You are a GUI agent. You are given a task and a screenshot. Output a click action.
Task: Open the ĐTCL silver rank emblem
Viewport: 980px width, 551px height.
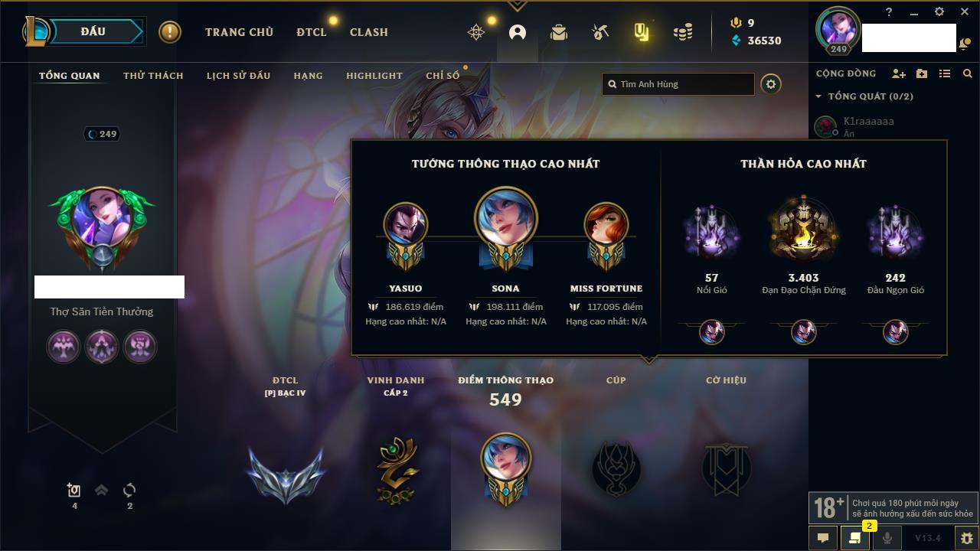(286, 474)
